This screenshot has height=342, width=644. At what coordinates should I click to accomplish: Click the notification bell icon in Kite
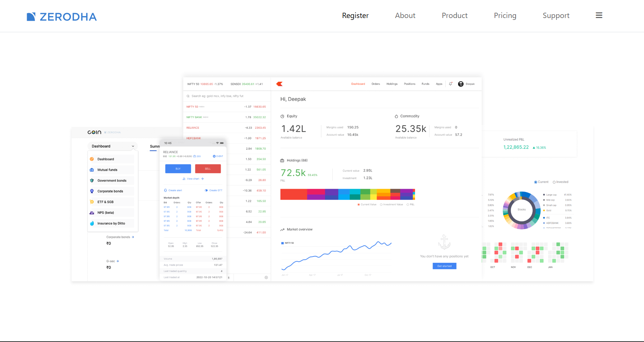click(x=451, y=84)
